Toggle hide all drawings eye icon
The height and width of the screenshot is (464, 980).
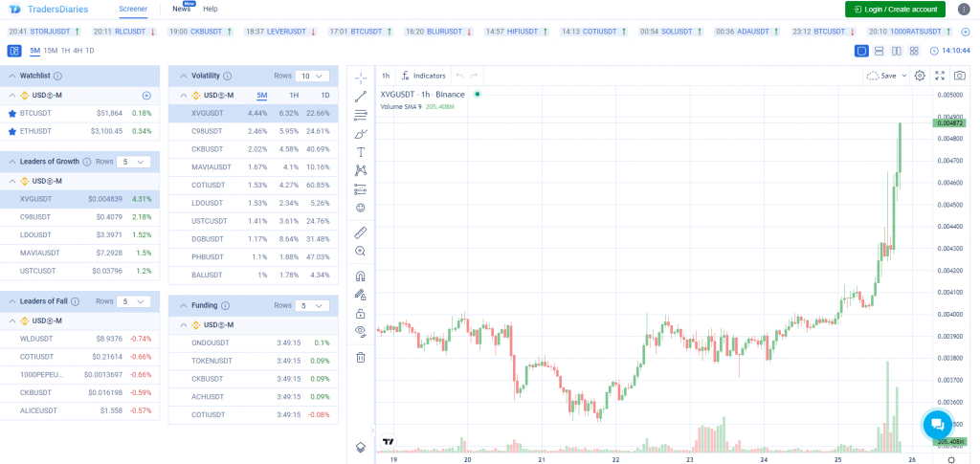361,331
